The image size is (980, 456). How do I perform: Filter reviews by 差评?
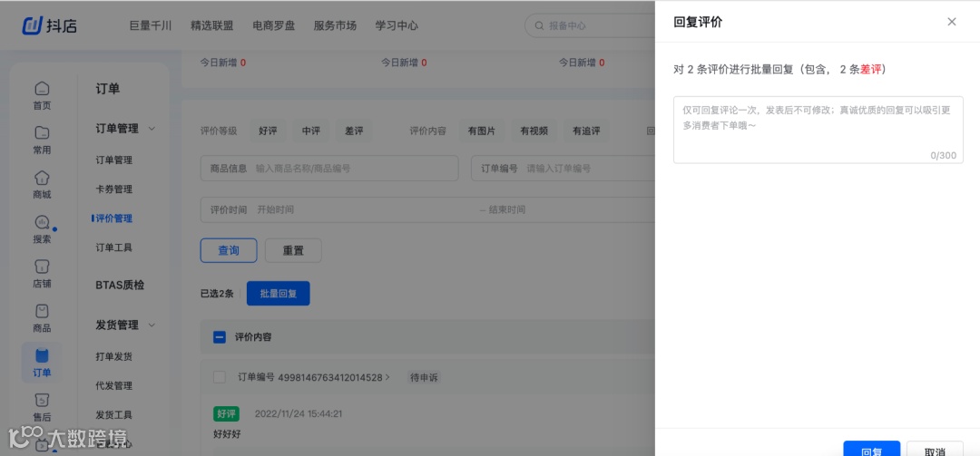click(355, 131)
